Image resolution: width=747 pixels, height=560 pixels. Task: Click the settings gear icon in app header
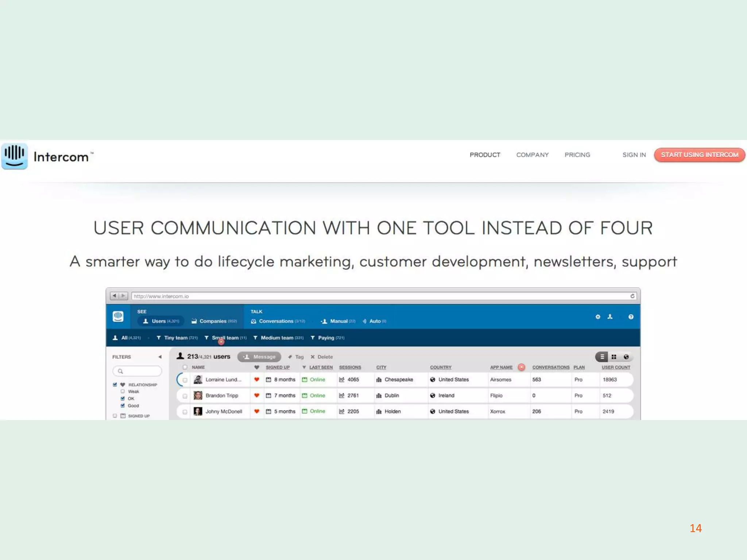pyautogui.click(x=597, y=317)
